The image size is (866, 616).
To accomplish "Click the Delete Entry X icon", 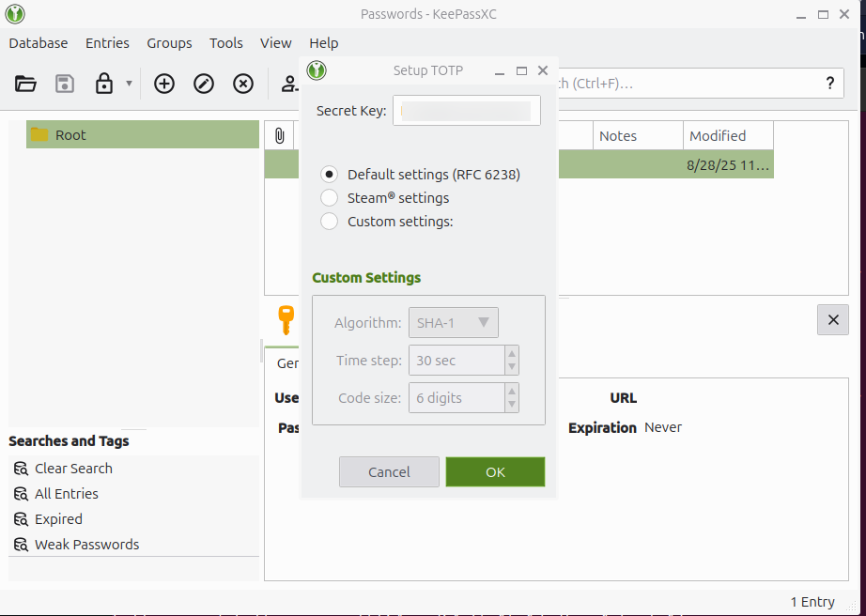I will (x=243, y=84).
